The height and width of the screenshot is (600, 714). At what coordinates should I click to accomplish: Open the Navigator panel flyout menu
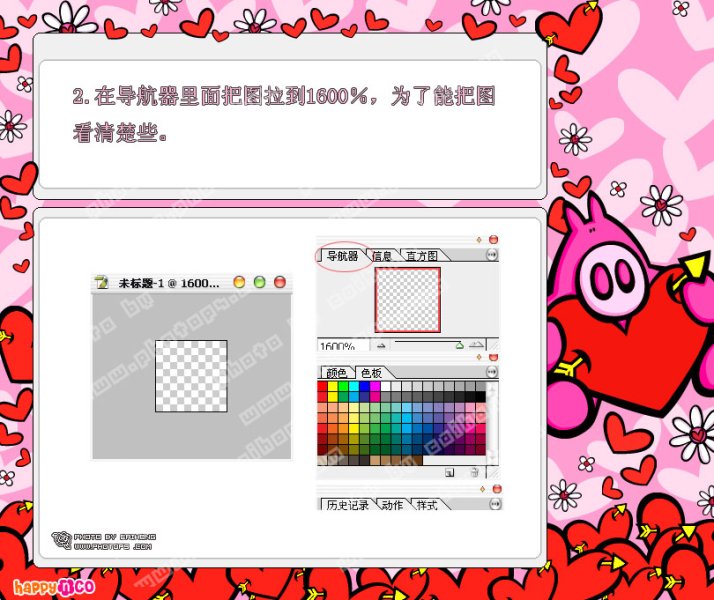pyautogui.click(x=491, y=256)
